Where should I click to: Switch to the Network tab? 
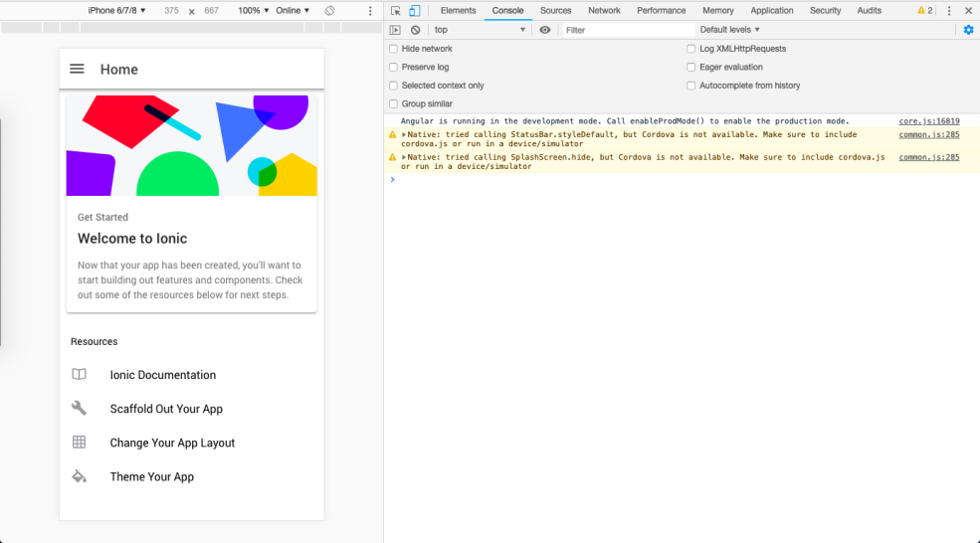tap(604, 11)
